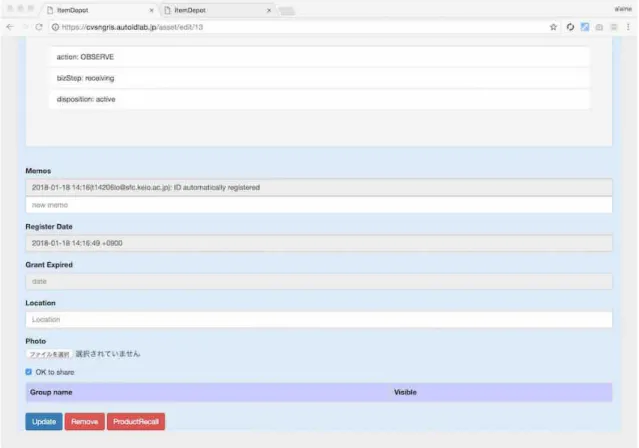Close the second ItemDepot tab
639x448 pixels.
click(269, 10)
